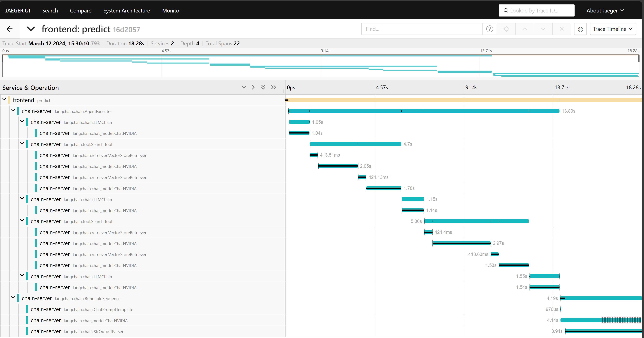This screenshot has width=644, height=338.
Task: Click the JAEGER UI logo link
Action: click(x=18, y=10)
